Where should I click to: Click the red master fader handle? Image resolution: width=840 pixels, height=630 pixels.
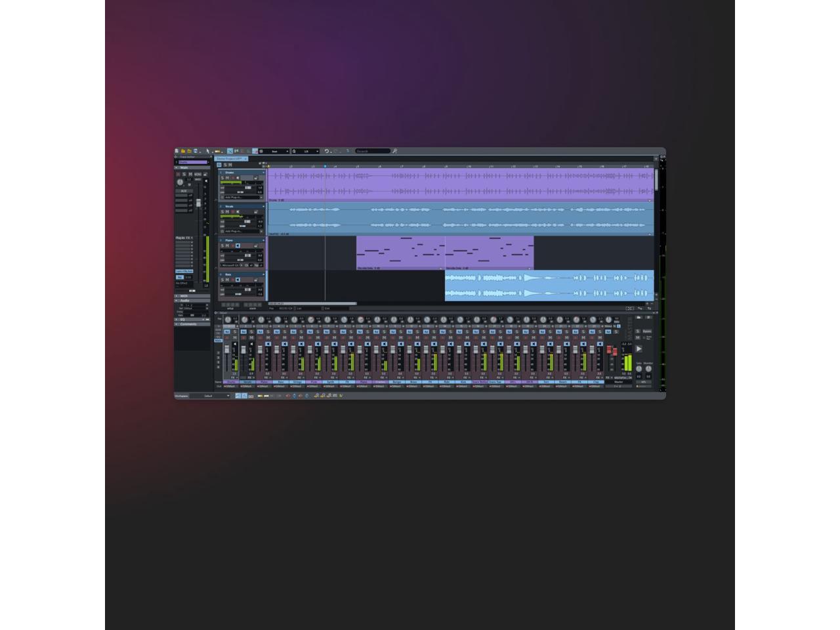(x=609, y=351)
